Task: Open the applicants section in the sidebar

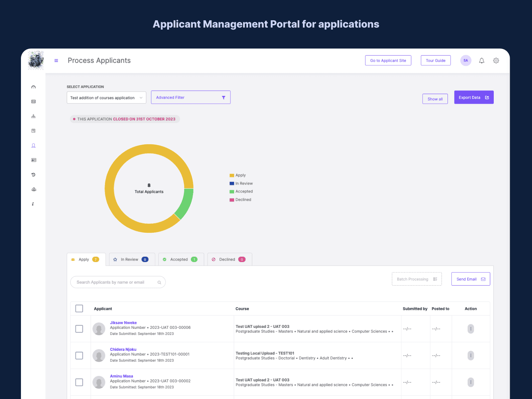Action: (33, 145)
